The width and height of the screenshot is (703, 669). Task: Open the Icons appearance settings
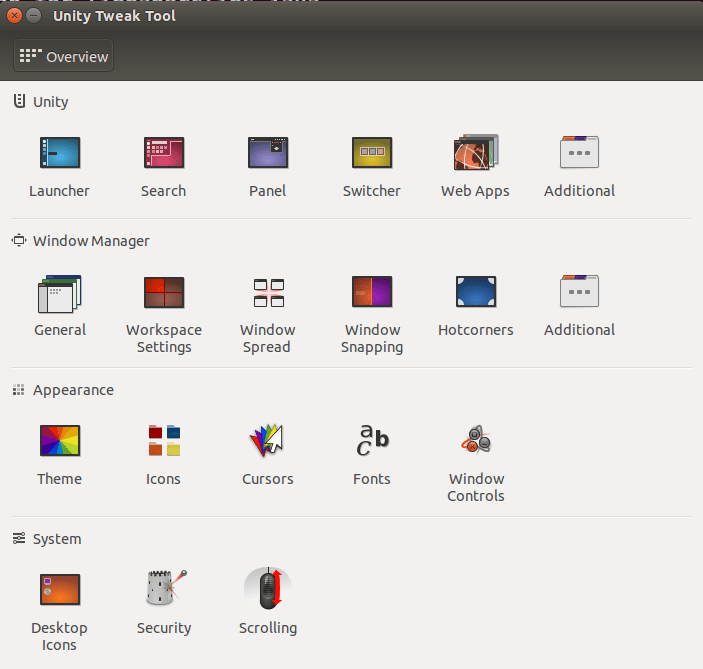163,441
